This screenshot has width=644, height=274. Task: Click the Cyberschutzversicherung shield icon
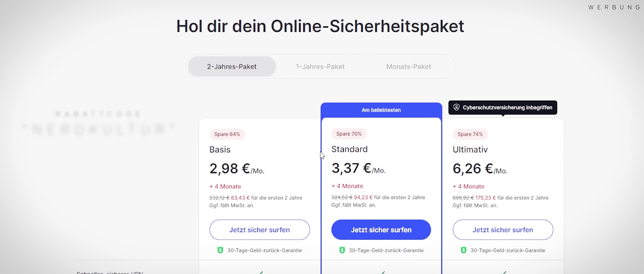pos(457,107)
